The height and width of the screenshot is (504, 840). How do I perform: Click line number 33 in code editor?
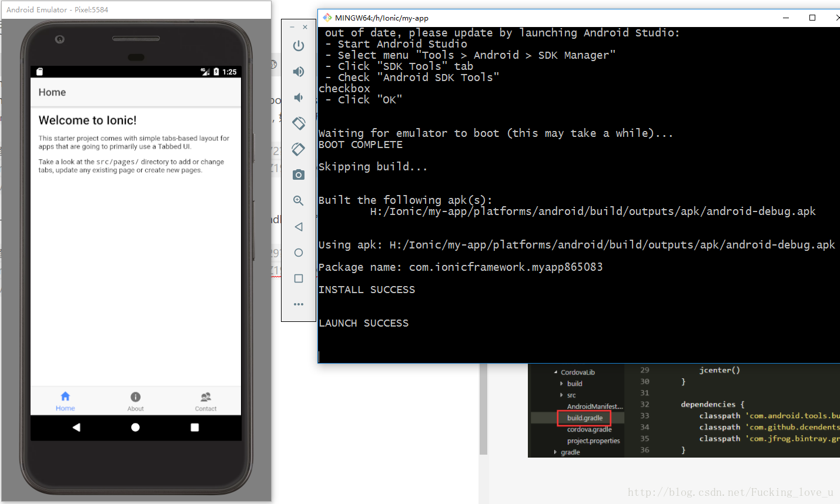coord(645,415)
